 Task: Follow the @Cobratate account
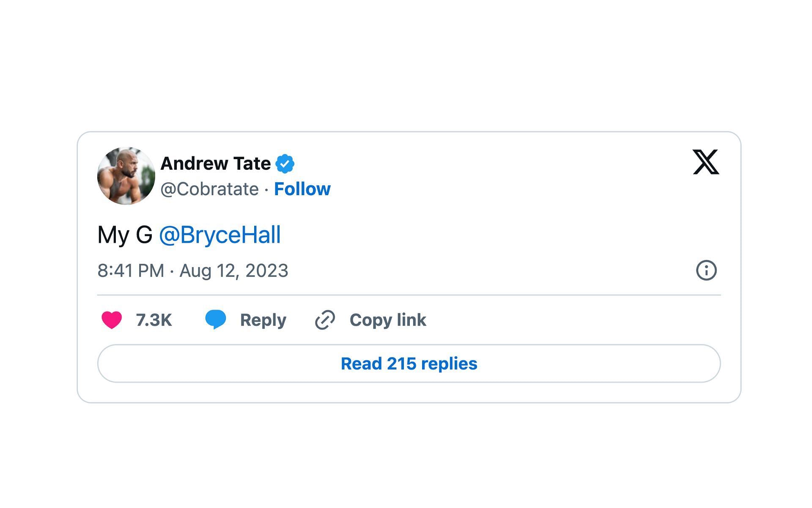pos(302,189)
